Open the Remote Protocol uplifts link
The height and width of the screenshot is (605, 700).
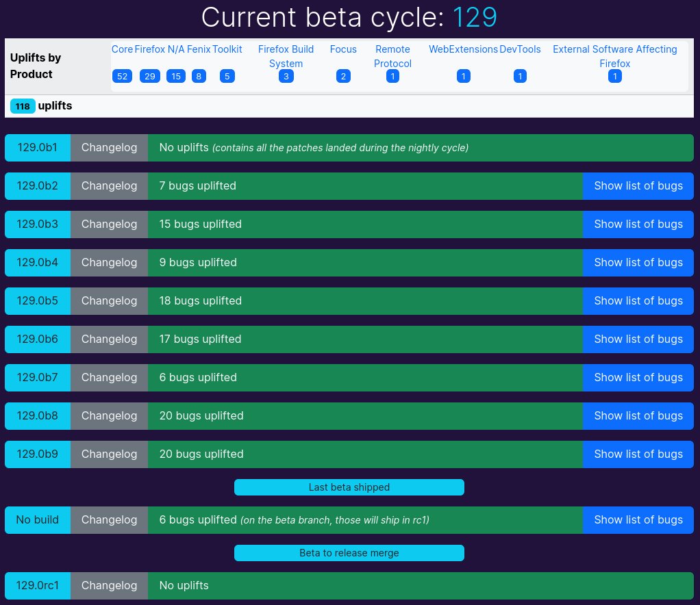392,56
